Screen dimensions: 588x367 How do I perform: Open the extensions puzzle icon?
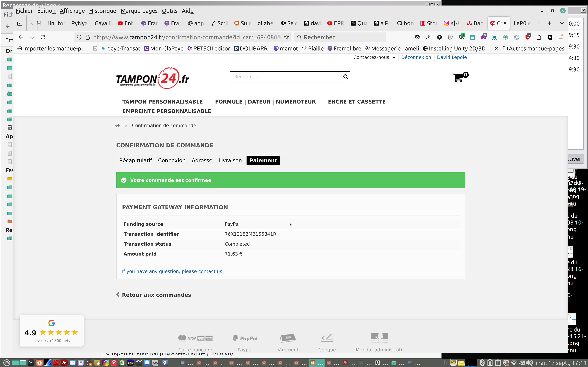[539, 37]
